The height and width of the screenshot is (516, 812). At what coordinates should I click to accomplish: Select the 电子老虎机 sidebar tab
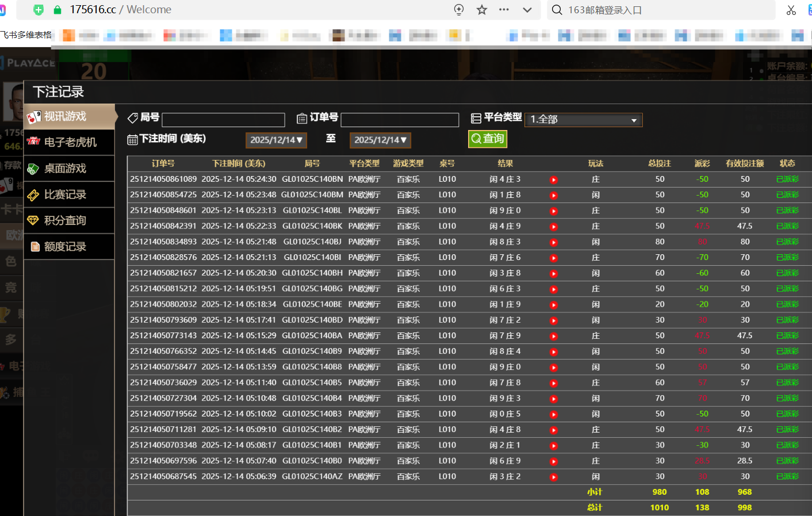tap(70, 142)
